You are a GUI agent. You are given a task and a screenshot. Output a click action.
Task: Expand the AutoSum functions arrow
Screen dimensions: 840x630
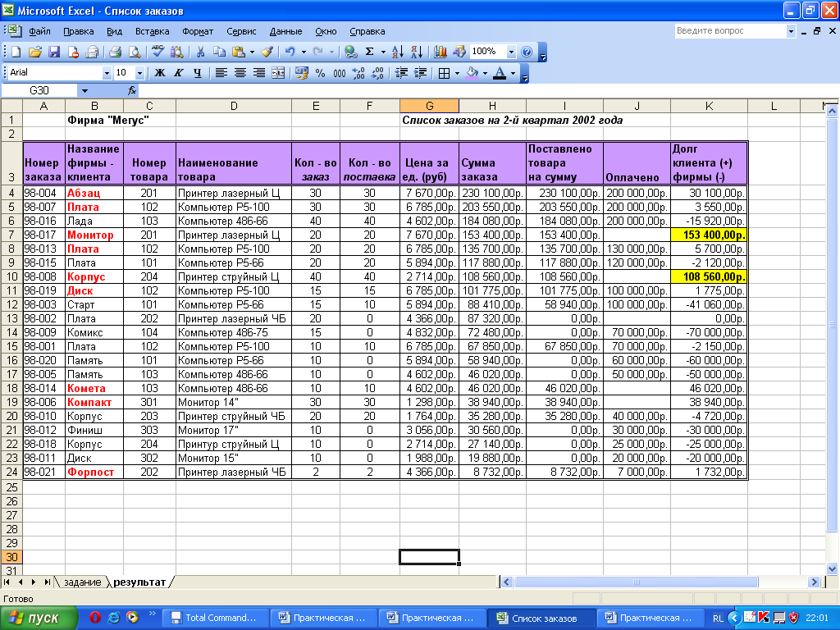[382, 52]
